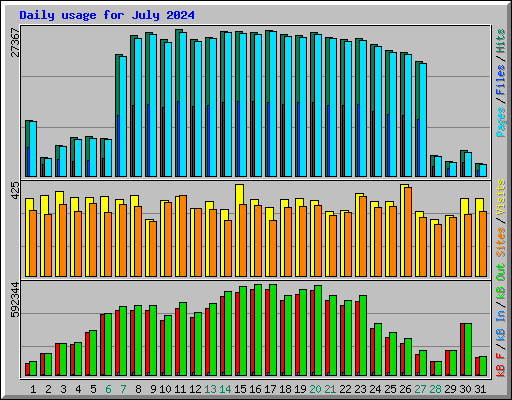Select the cyan files bar for day 11

(183, 104)
